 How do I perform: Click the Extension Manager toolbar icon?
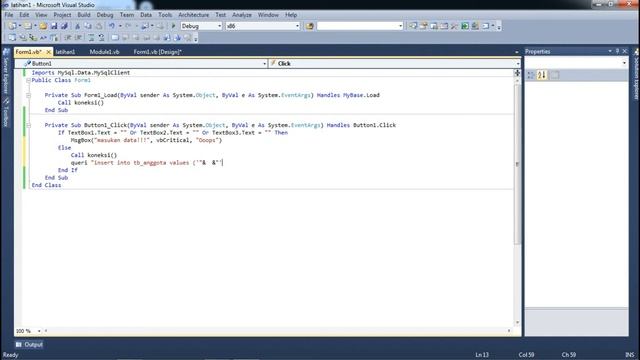475,26
